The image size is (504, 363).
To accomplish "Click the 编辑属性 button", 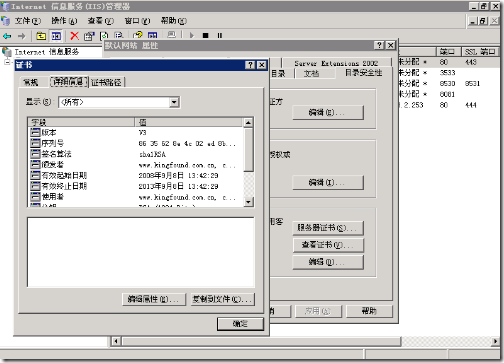I will [x=154, y=299].
